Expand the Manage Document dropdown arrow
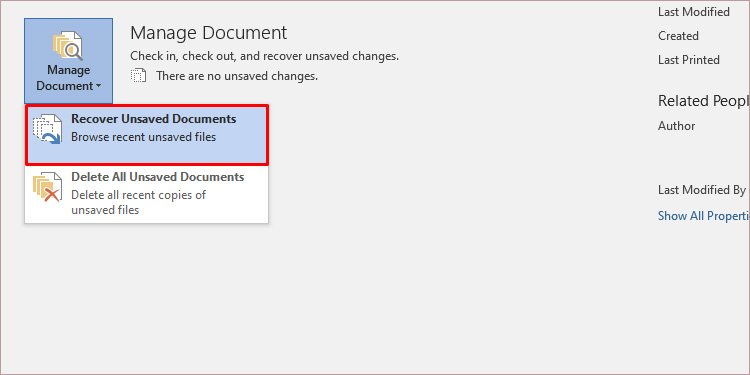 99,87
